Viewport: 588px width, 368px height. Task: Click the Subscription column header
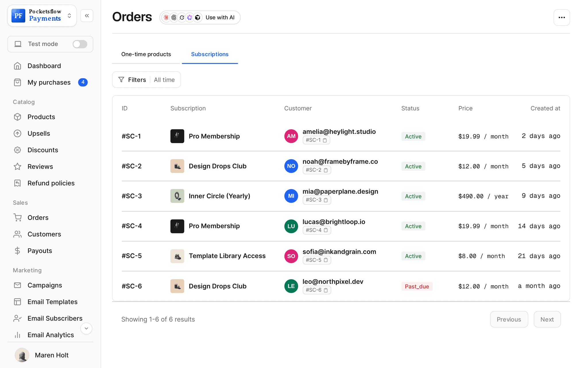pos(188,108)
